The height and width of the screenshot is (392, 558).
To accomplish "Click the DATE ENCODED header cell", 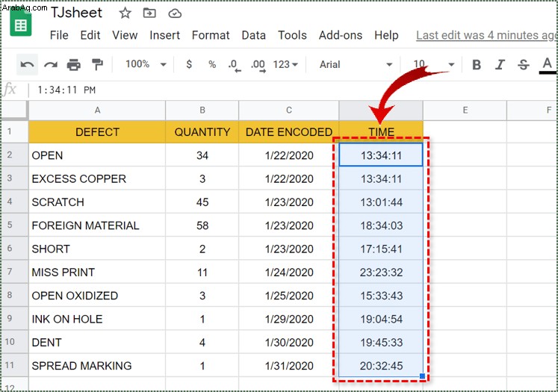I will coord(289,132).
